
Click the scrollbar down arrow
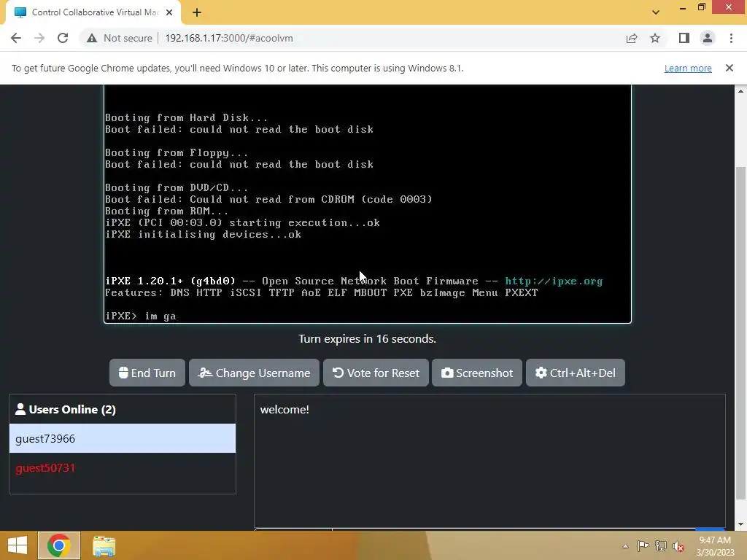point(740,524)
